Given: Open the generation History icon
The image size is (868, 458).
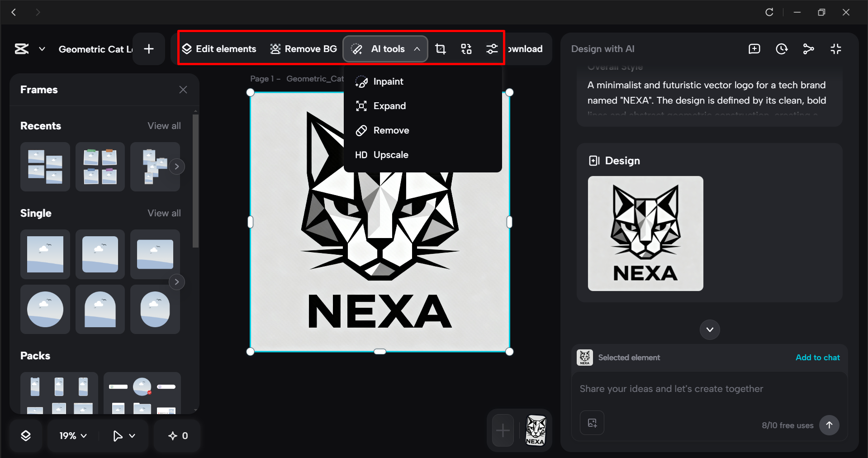Looking at the screenshot, I should pyautogui.click(x=782, y=49).
